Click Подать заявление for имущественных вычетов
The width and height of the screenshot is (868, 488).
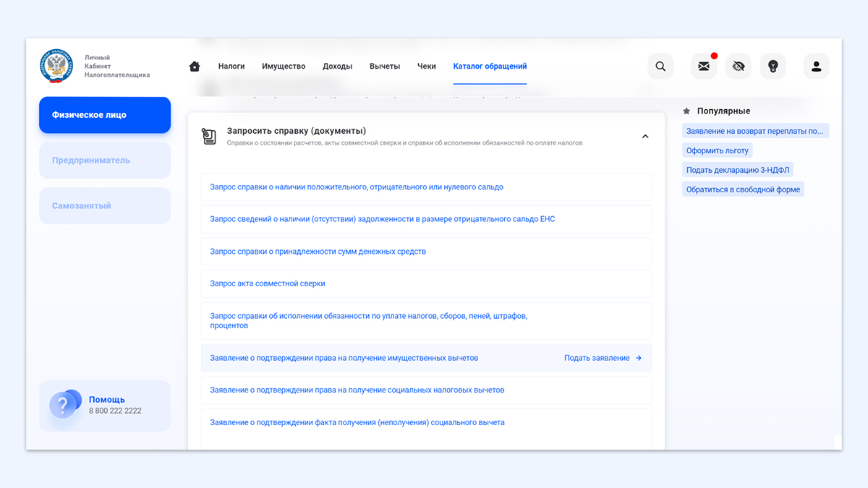[603, 358]
